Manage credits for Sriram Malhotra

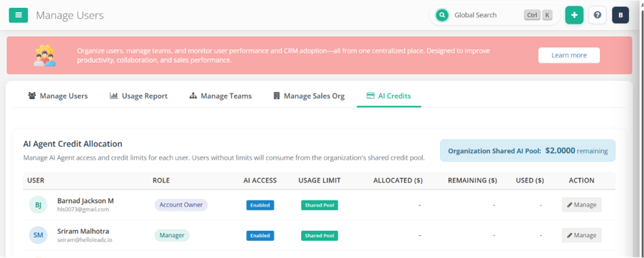click(x=581, y=235)
